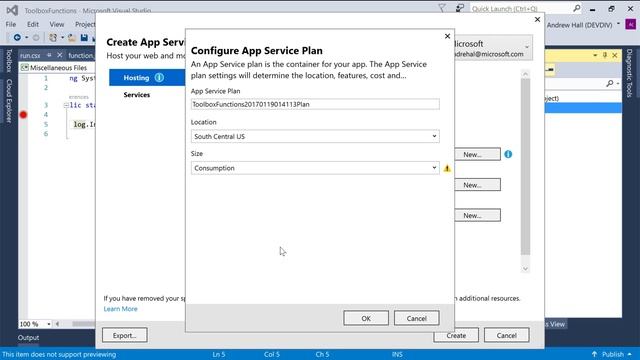Click the purple user avatar icon
This screenshot has width=640, height=360.
(x=631, y=24)
